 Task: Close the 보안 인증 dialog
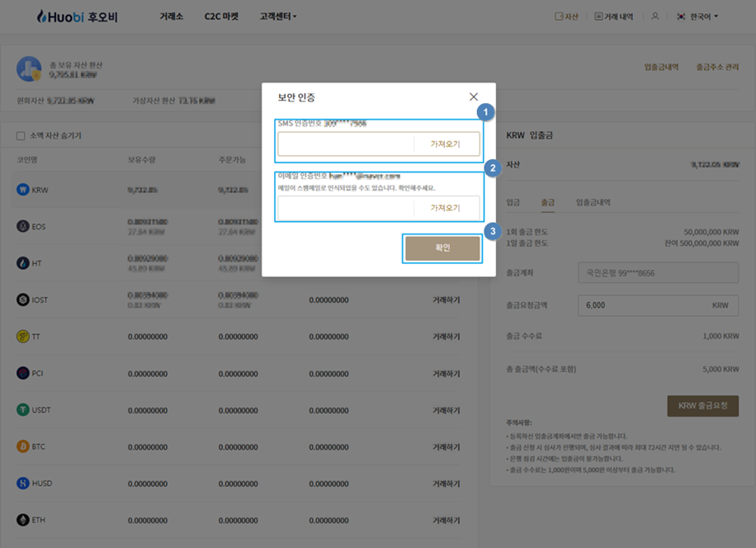tap(474, 97)
